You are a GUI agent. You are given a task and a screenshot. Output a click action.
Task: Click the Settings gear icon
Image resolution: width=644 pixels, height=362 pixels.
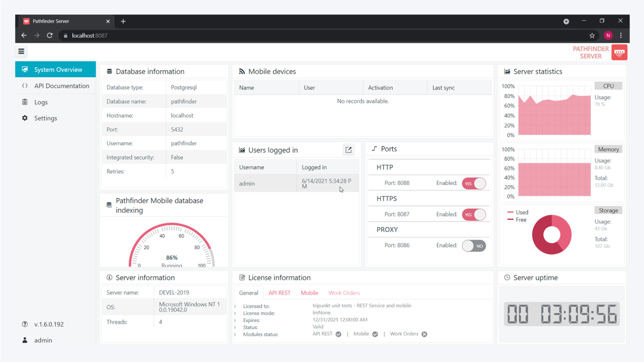pos(25,118)
